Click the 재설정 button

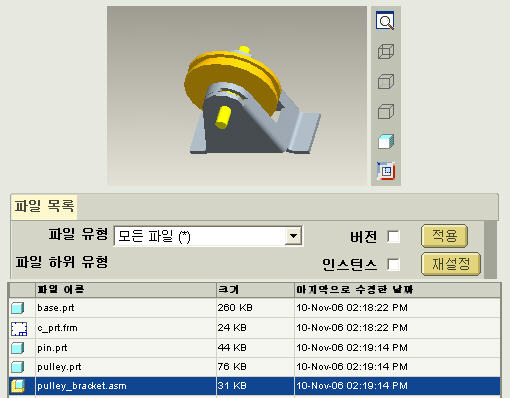[x=451, y=264]
